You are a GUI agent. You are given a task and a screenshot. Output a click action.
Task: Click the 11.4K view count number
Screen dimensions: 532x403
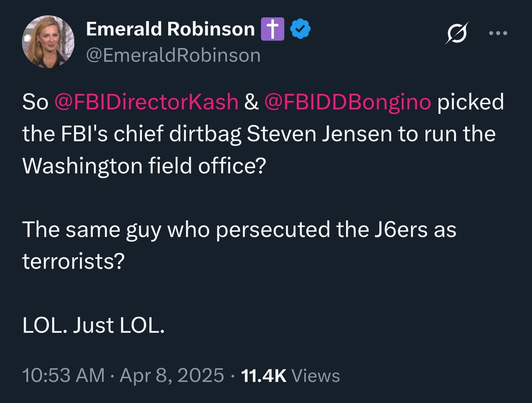264,376
